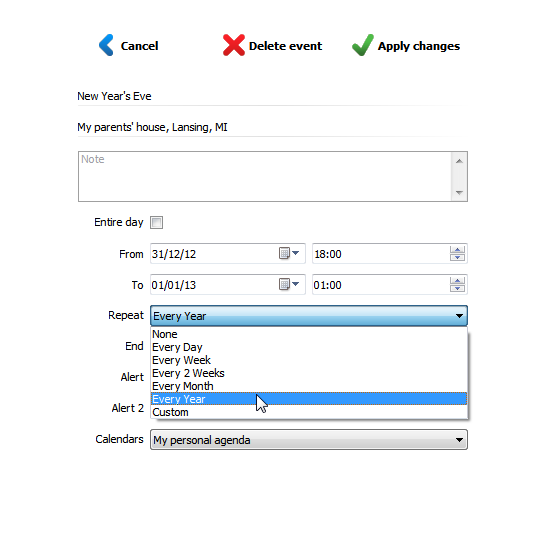Image resolution: width=546 pixels, height=533 pixels.
Task: Select None from the Repeat list
Action: point(309,334)
